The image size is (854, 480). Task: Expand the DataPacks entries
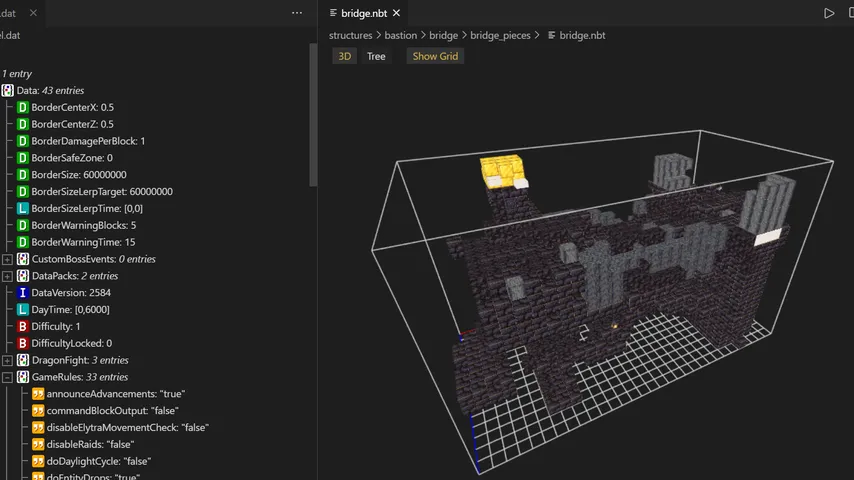coord(8,276)
